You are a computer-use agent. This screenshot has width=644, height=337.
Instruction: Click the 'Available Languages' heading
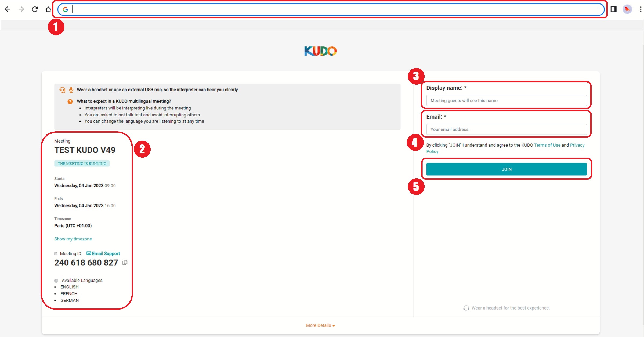82,280
